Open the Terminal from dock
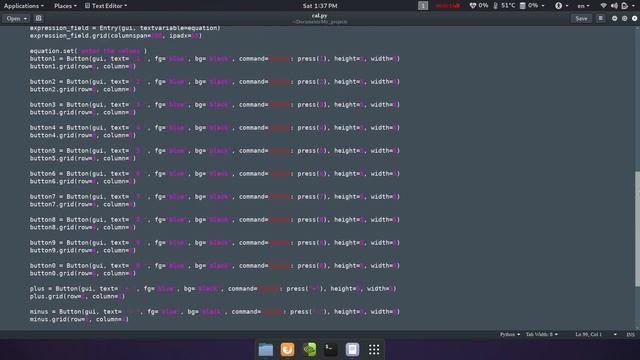The width and height of the screenshot is (640, 360). click(331, 349)
